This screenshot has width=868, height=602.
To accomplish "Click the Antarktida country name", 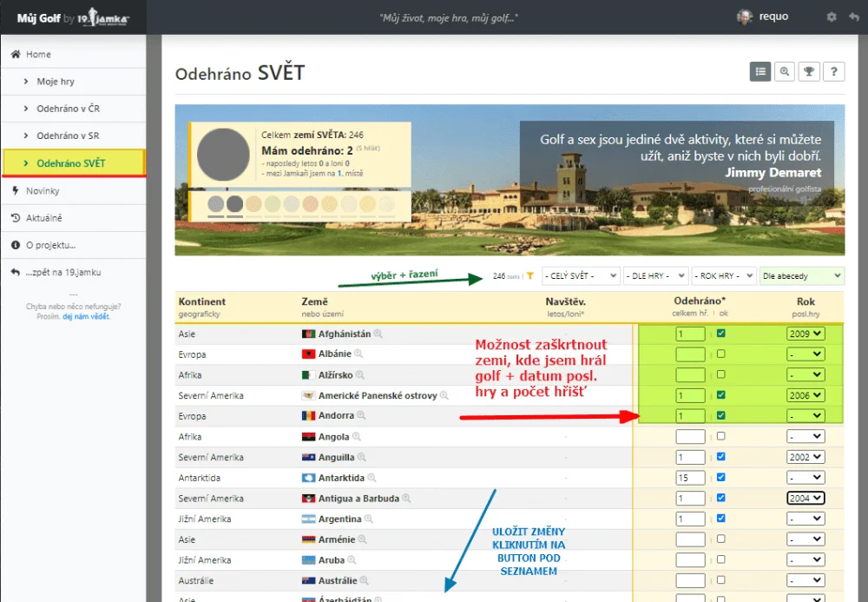I will pyautogui.click(x=341, y=478).
